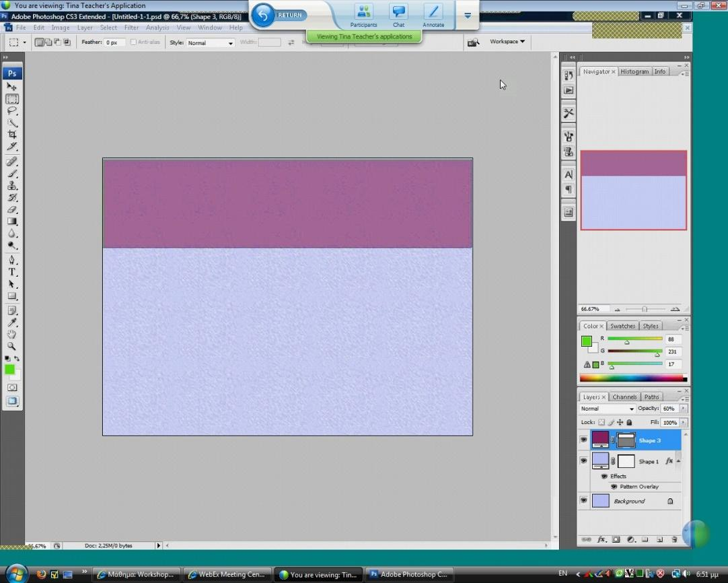Viewport: 728px width, 583px height.
Task: Create new fill or adjustment layer
Action: (630, 539)
